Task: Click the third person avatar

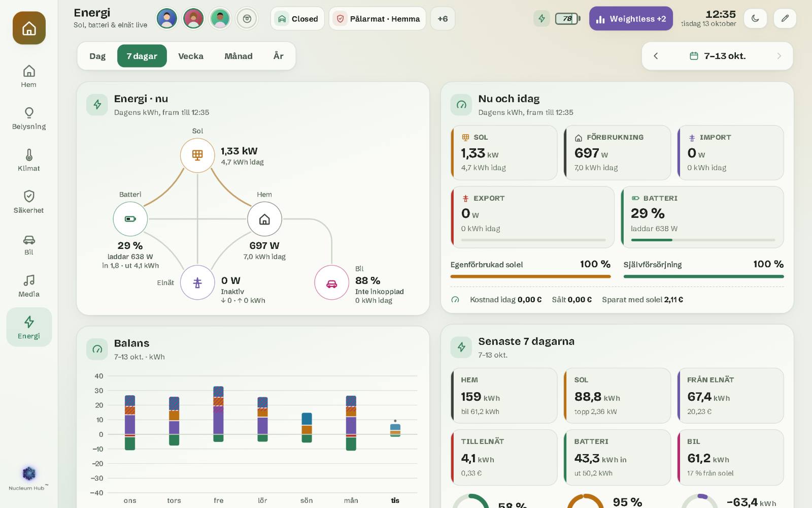Action: 220,19
